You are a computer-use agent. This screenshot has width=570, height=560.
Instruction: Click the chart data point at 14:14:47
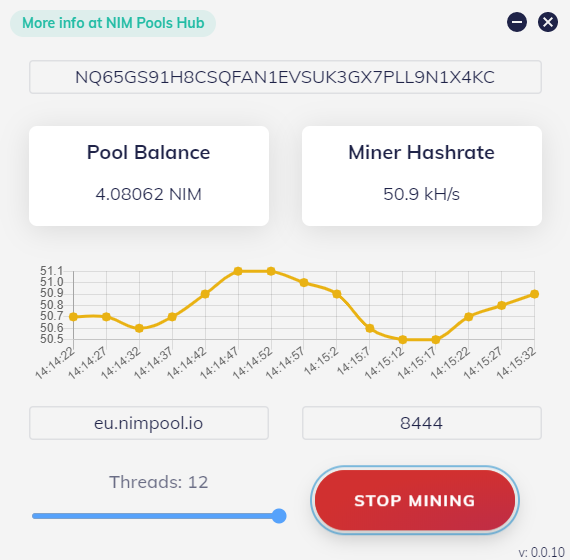tap(238, 271)
